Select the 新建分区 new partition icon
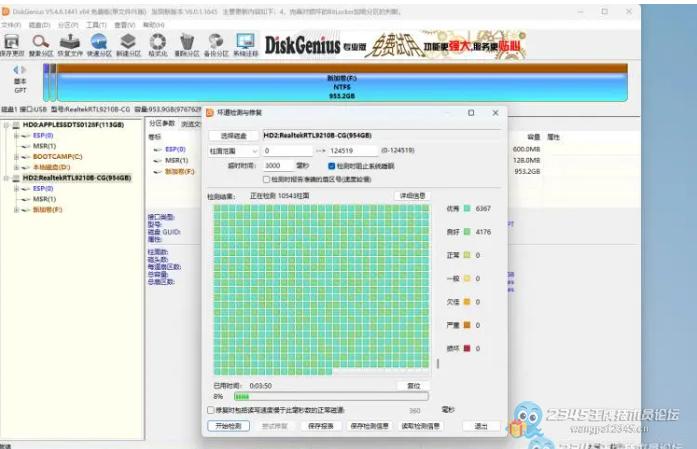The image size is (697, 449). click(x=128, y=42)
